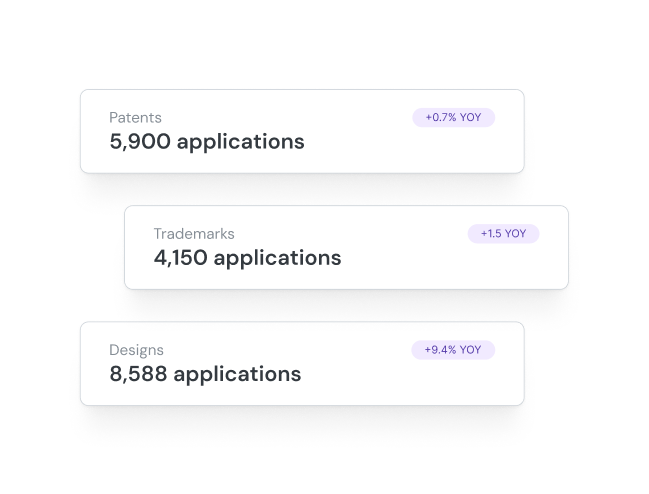Screen dimensions: 649x494
Task: Click the Trademarks label
Action: tap(194, 234)
